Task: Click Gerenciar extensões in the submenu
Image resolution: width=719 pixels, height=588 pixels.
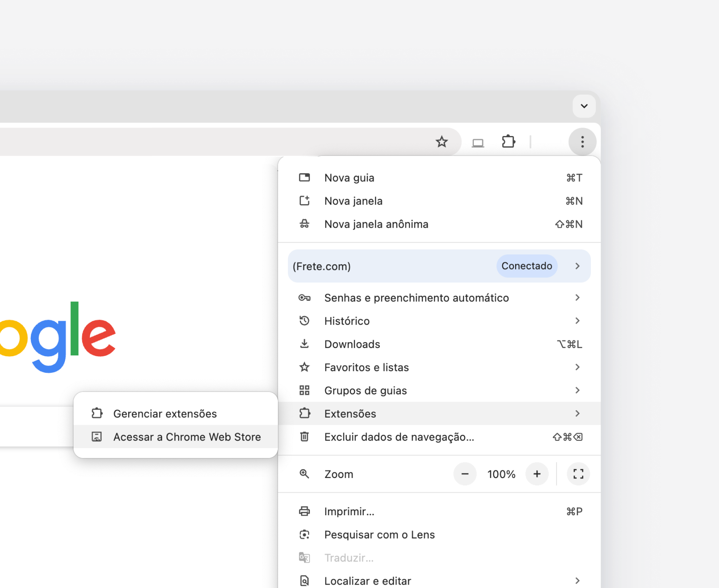Action: tap(165, 414)
